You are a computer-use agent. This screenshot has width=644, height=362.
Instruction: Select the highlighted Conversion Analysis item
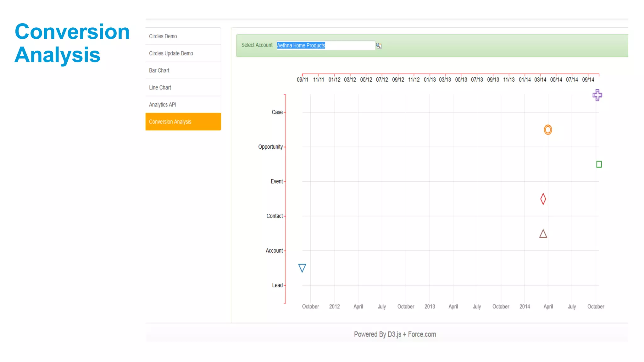[183, 122]
